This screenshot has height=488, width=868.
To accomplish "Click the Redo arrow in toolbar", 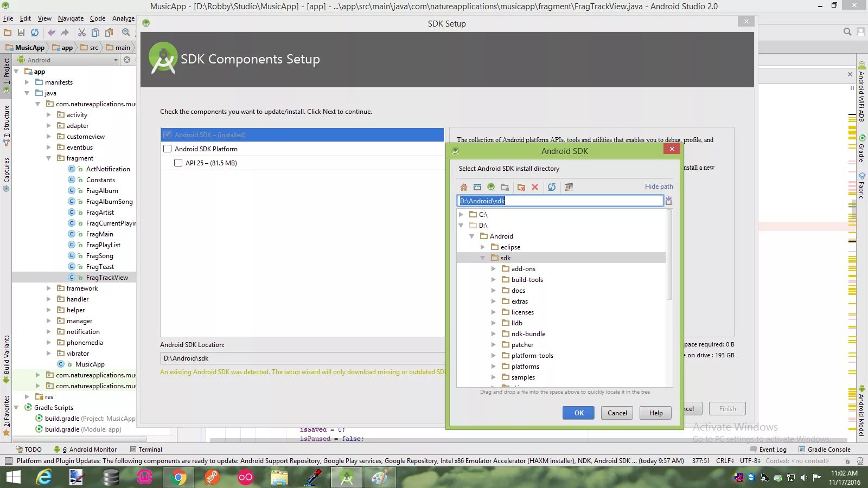I will point(65,33).
